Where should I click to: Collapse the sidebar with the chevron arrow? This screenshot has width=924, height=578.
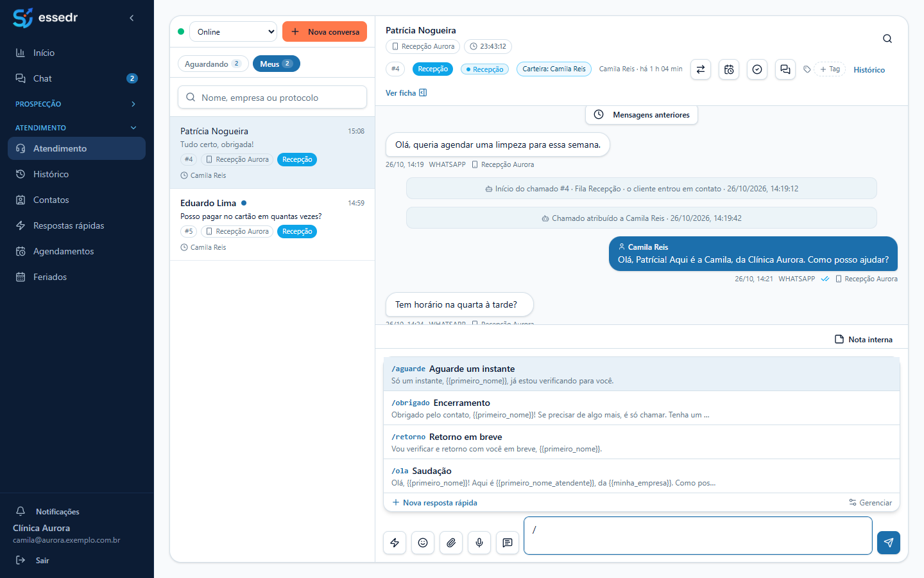(x=132, y=18)
